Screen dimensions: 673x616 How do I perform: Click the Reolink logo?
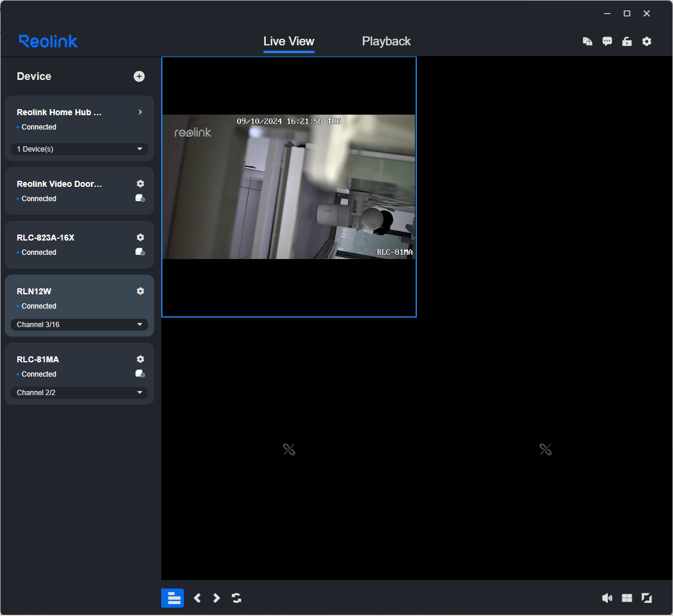point(48,41)
